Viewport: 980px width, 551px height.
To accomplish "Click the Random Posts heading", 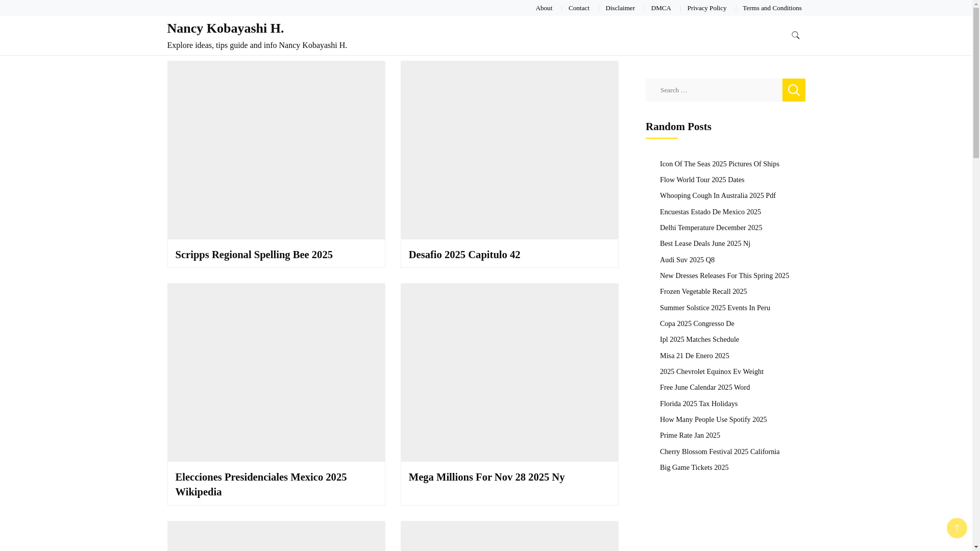I will click(678, 127).
